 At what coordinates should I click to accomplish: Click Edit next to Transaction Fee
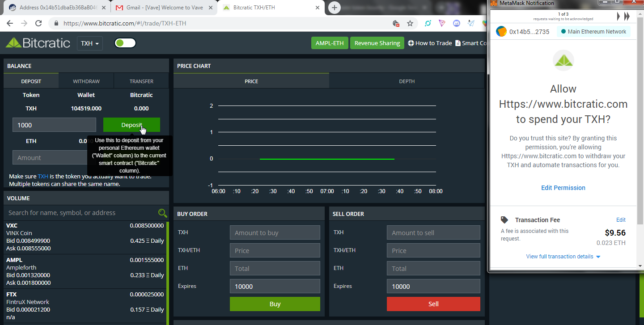click(621, 220)
